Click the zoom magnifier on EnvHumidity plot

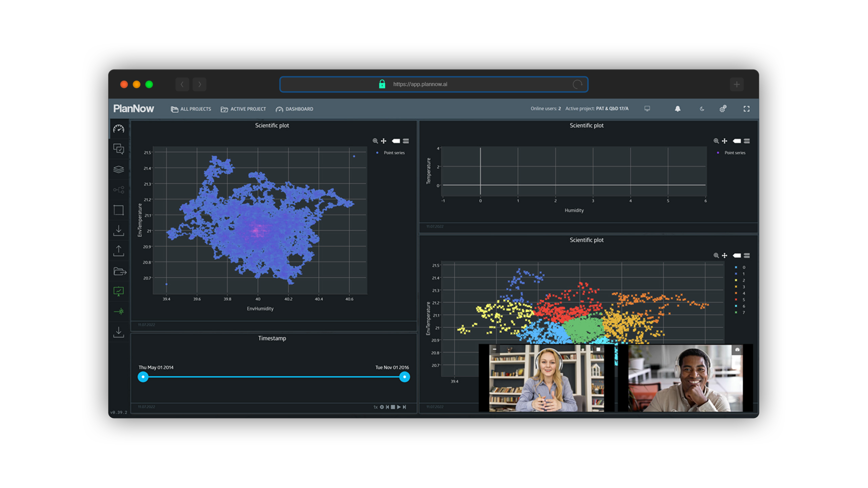pos(375,141)
